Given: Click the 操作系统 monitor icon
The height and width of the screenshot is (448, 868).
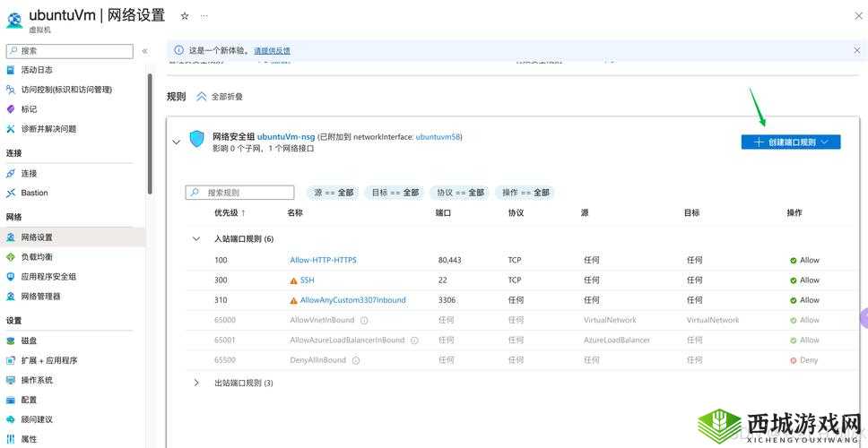Looking at the screenshot, I should click(x=11, y=381).
